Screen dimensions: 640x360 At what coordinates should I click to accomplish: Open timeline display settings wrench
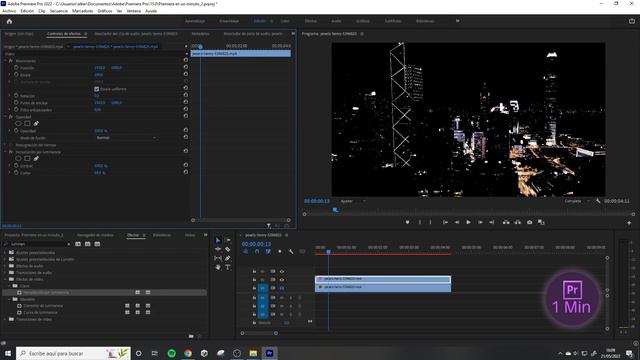pos(291,251)
